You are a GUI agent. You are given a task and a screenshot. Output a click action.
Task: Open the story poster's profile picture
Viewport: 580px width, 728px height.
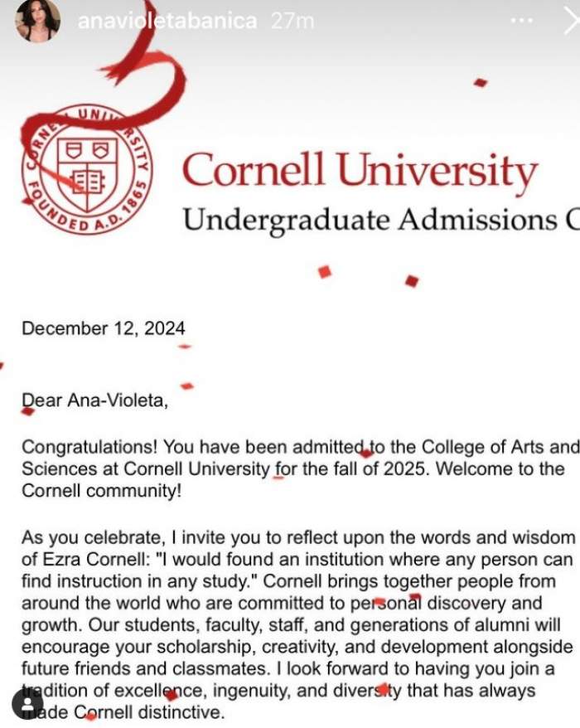click(x=37, y=20)
